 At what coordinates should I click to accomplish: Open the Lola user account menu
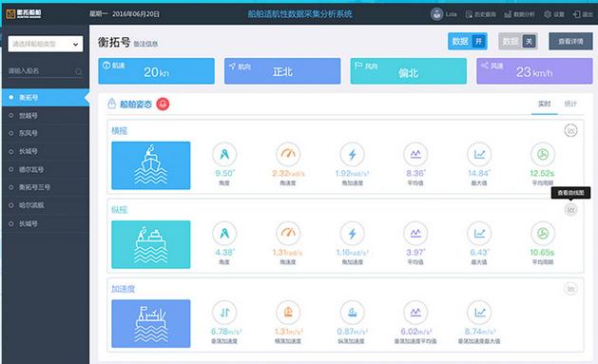tap(444, 14)
